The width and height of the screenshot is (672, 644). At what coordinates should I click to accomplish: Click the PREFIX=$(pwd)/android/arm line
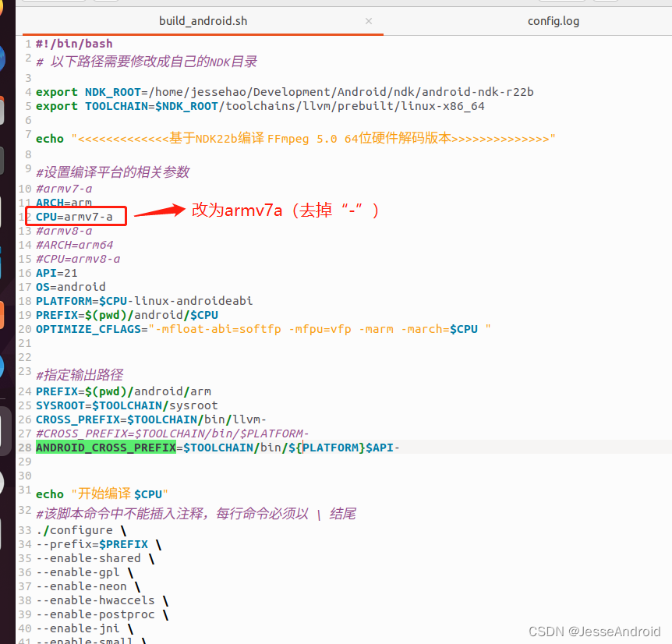pyautogui.click(x=123, y=391)
